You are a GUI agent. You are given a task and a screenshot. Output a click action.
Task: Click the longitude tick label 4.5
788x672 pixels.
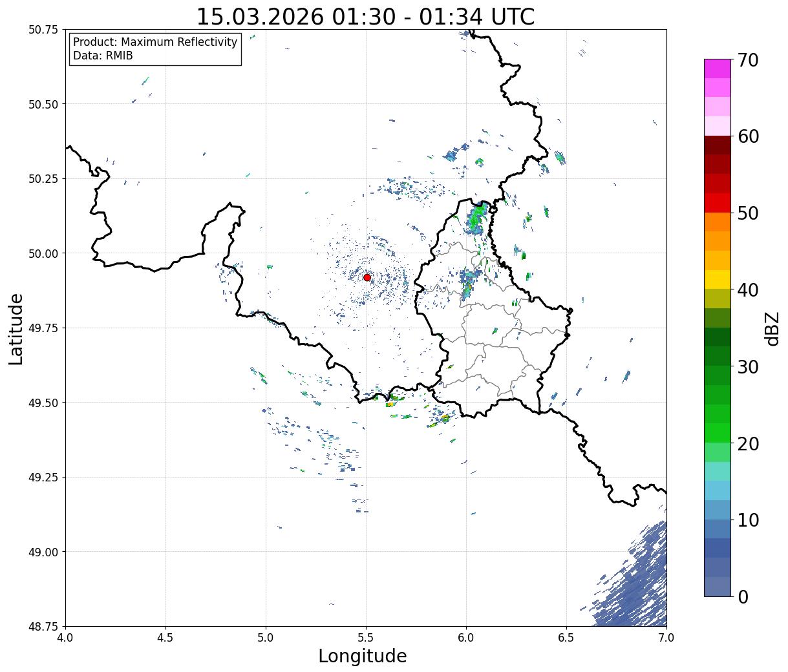point(165,638)
